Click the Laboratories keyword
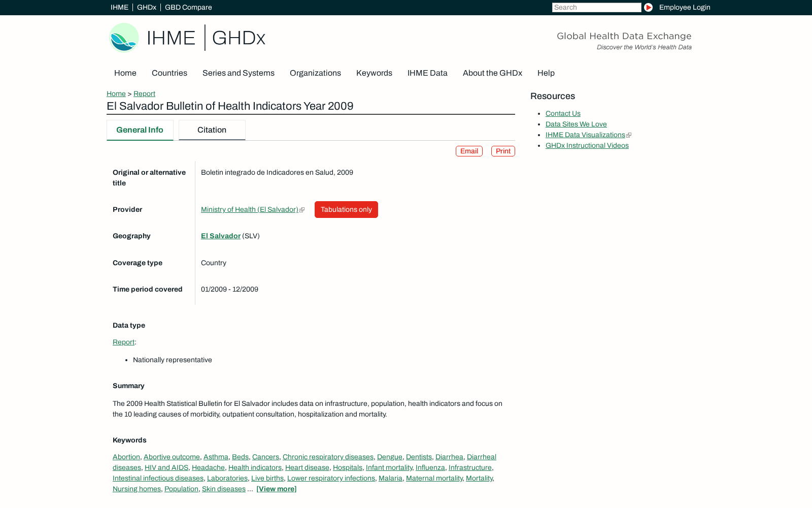The height and width of the screenshot is (508, 812). [x=227, y=479]
